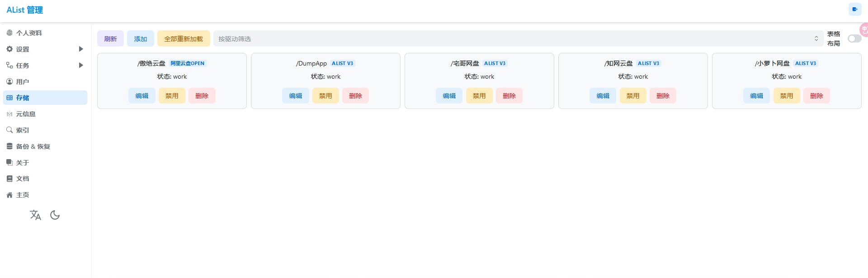This screenshot has width=868, height=278.
Task: Click ALIST V3 badge on /DumpApp card
Action: [x=343, y=63]
